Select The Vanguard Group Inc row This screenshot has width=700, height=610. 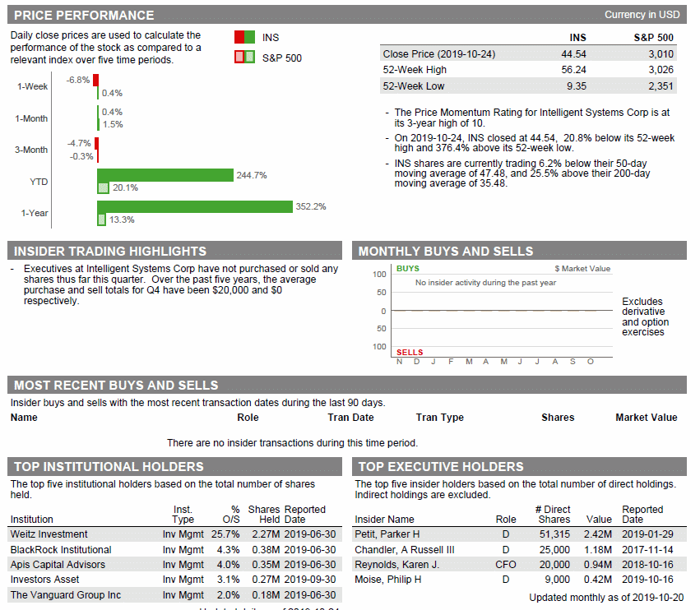click(x=174, y=595)
